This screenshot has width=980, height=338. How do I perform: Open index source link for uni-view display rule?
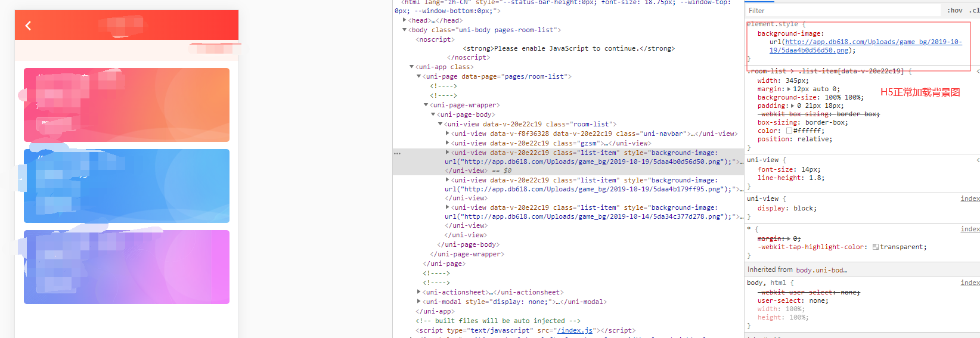(970, 199)
